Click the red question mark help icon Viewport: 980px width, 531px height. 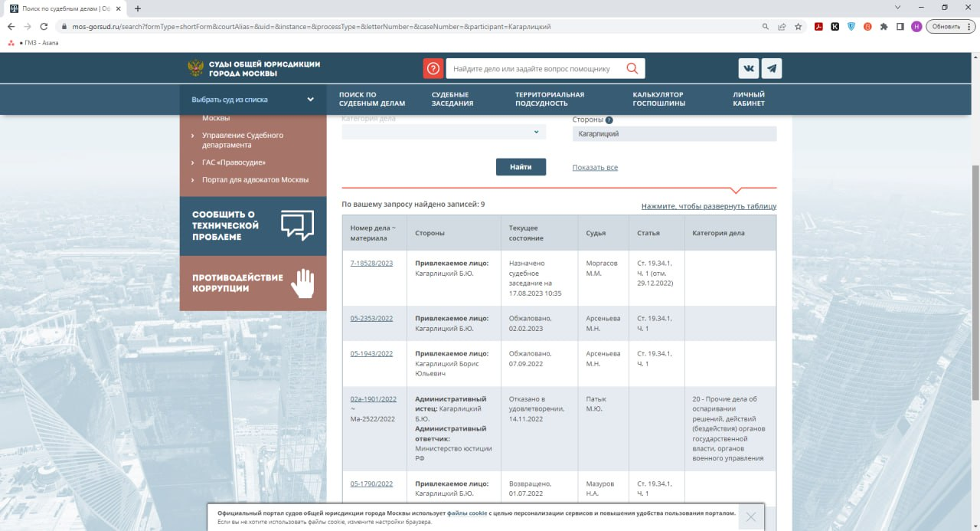pos(433,68)
